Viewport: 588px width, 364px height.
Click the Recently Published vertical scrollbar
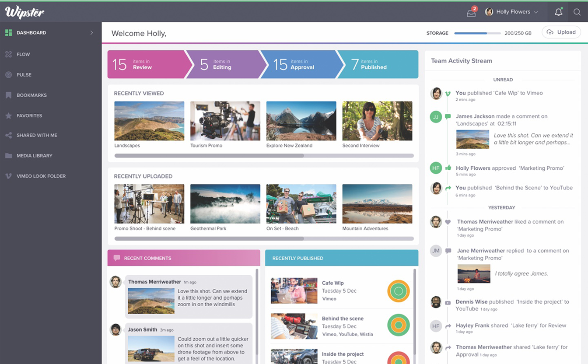pos(415,311)
